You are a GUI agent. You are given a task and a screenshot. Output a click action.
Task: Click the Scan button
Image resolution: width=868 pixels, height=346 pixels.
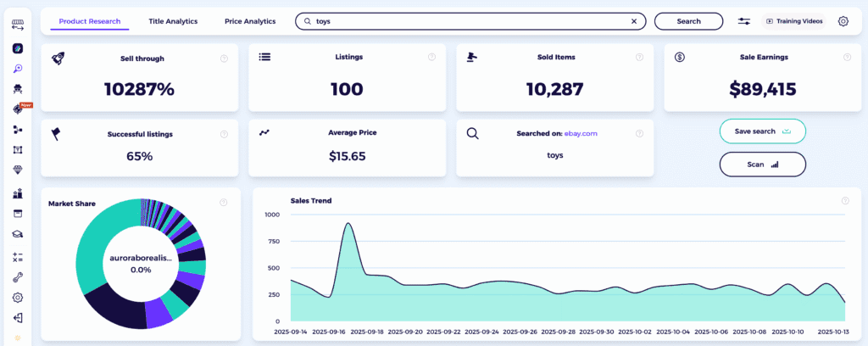click(762, 165)
